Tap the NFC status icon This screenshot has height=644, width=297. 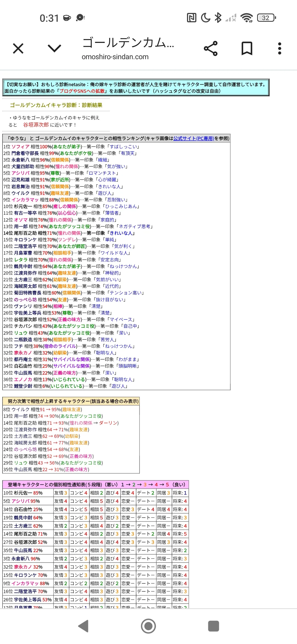[x=192, y=18]
